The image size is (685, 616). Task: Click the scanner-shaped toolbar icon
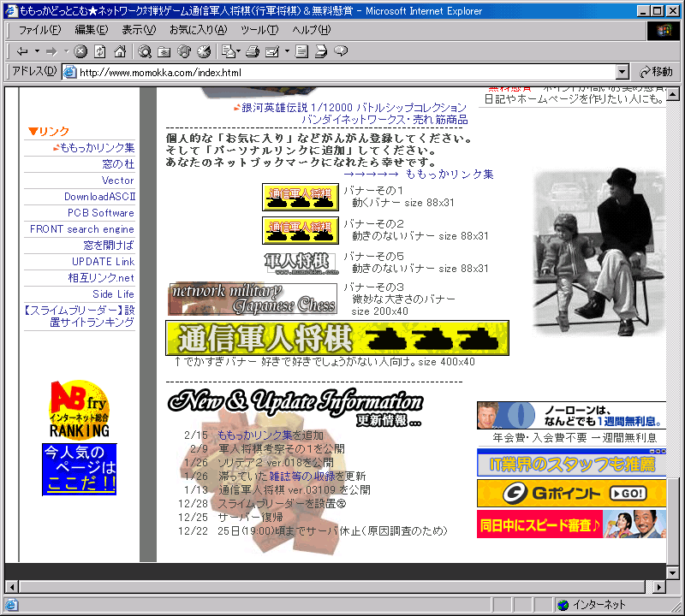tap(321, 51)
